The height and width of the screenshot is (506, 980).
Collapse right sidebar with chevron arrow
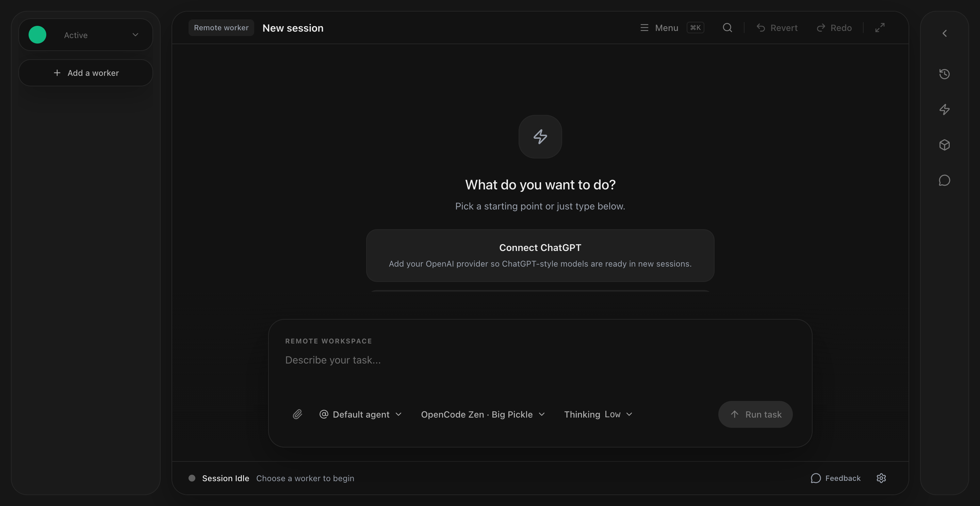tap(944, 33)
